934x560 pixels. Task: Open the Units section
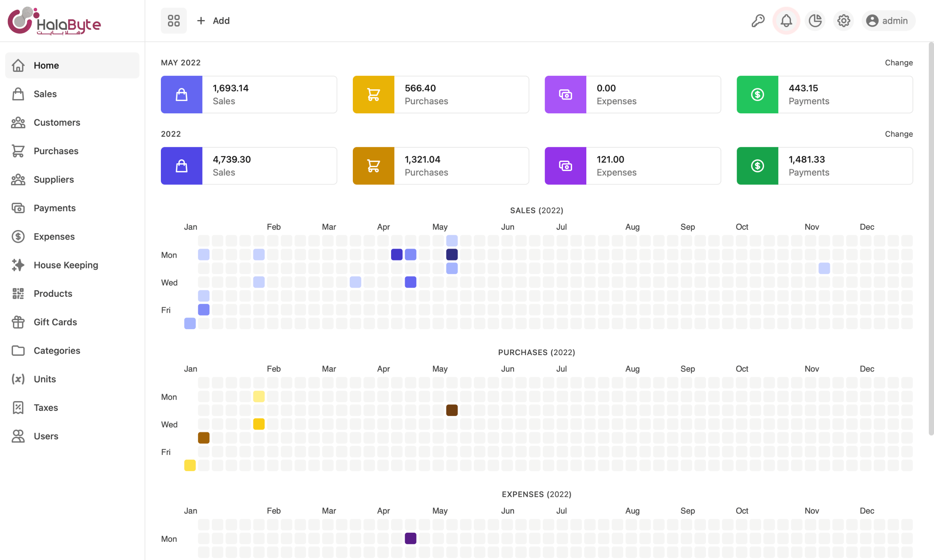pos(44,379)
